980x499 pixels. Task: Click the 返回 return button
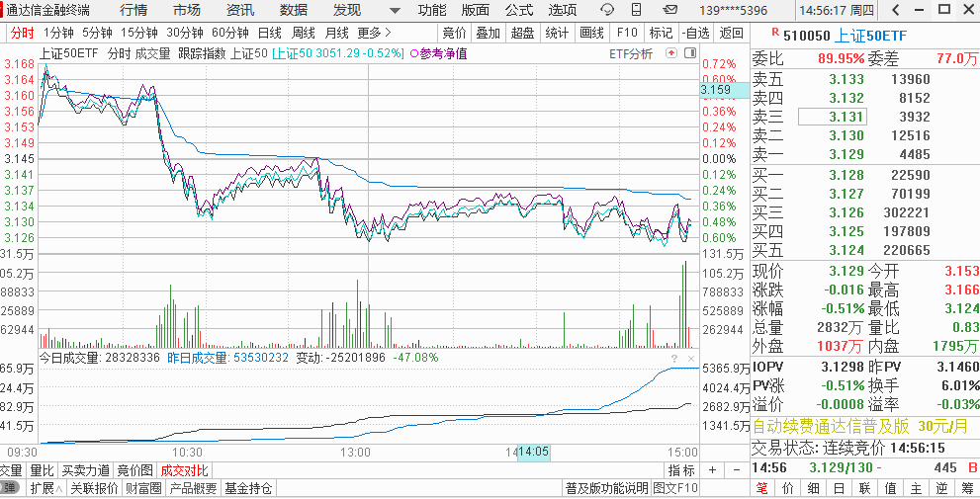tap(731, 33)
